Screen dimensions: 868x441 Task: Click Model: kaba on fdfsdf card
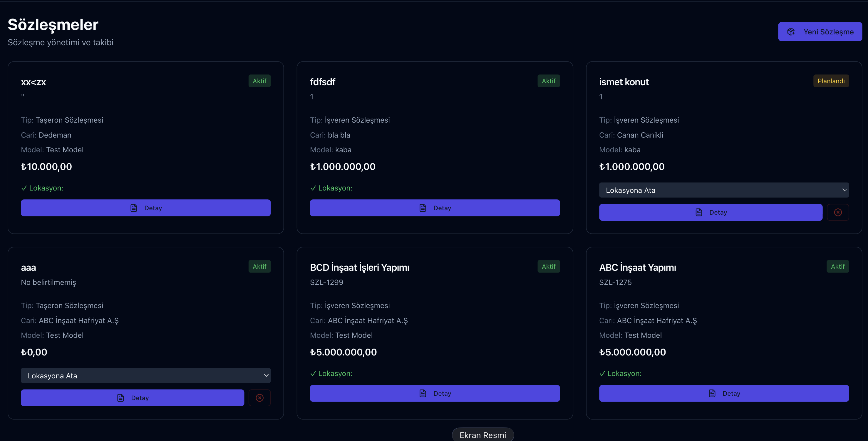(331, 150)
